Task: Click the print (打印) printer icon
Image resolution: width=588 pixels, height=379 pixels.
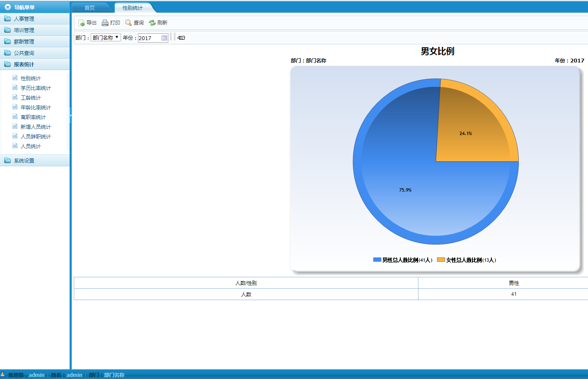Action: coord(105,23)
